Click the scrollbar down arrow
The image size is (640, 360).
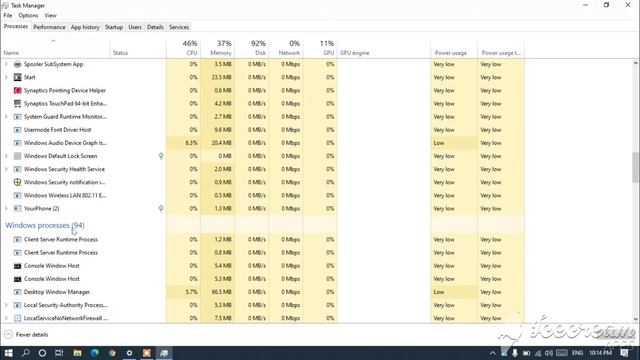click(636, 319)
